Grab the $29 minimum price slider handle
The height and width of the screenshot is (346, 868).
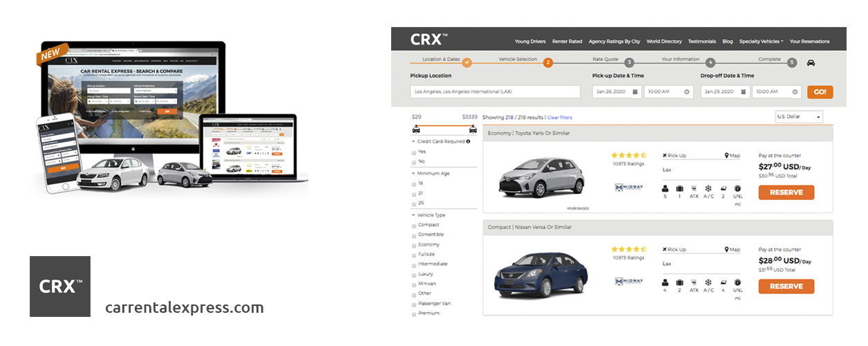coord(416,129)
